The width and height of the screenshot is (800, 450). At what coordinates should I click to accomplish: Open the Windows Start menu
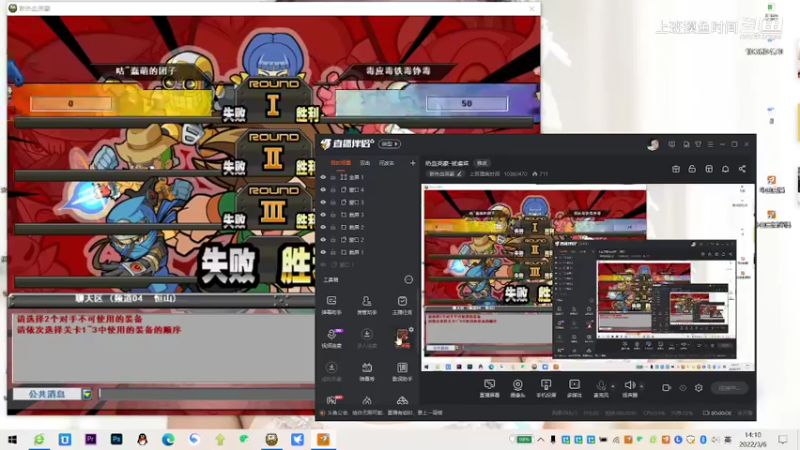coord(12,439)
